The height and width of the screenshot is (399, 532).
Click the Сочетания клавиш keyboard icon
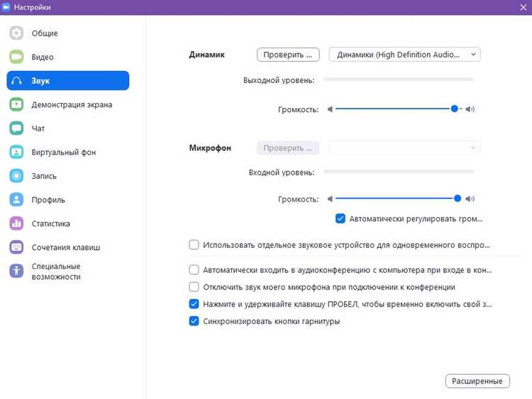point(16,247)
